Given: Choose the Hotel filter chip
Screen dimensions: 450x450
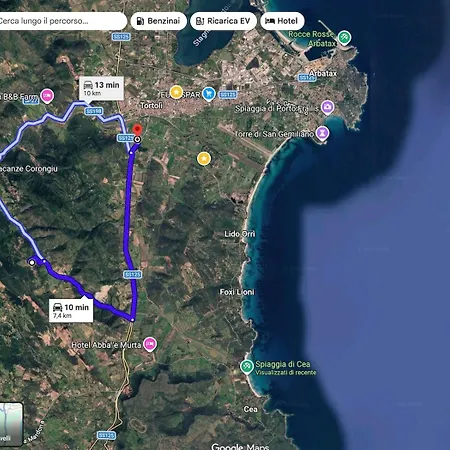Looking at the screenshot, I should pos(282,21).
